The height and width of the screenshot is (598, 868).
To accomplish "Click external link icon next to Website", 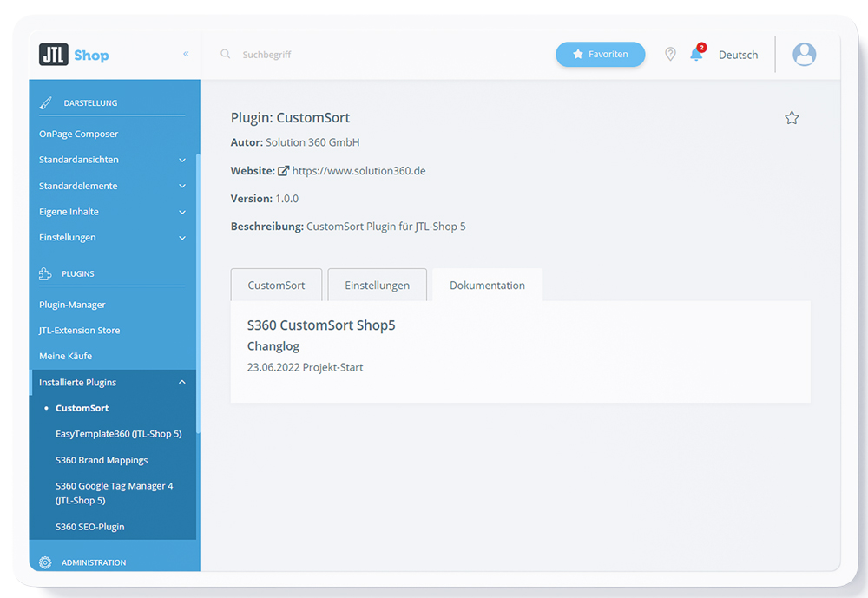I will pos(283,170).
